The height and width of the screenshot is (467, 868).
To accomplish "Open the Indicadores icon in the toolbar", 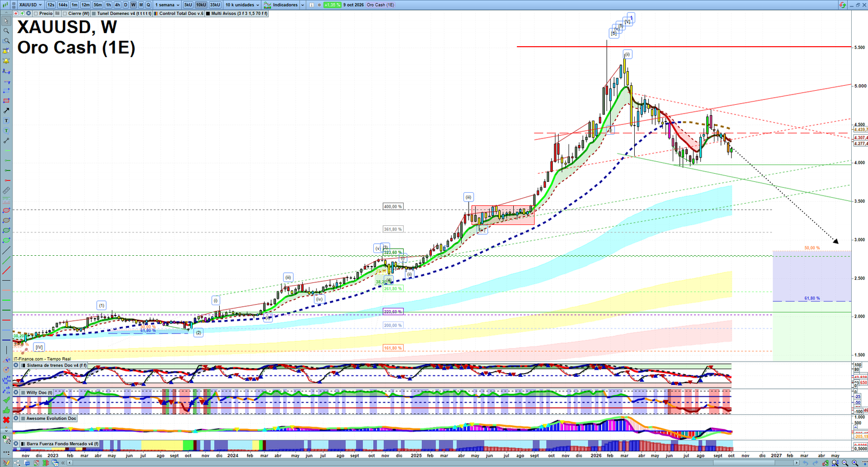I will tap(267, 5).
